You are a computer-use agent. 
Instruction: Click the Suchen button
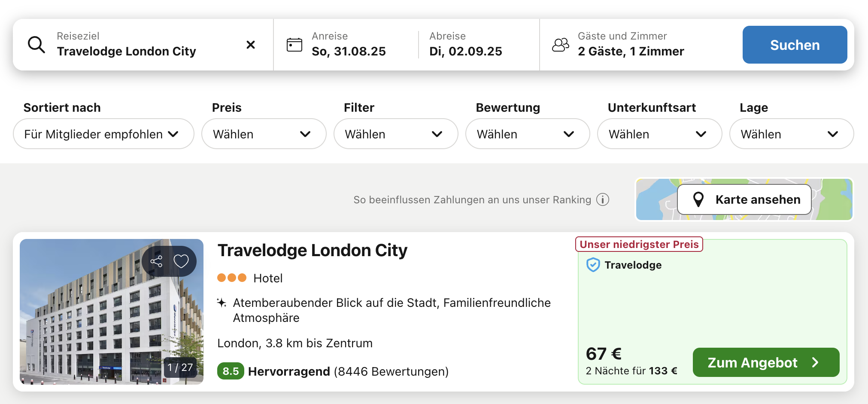(795, 45)
